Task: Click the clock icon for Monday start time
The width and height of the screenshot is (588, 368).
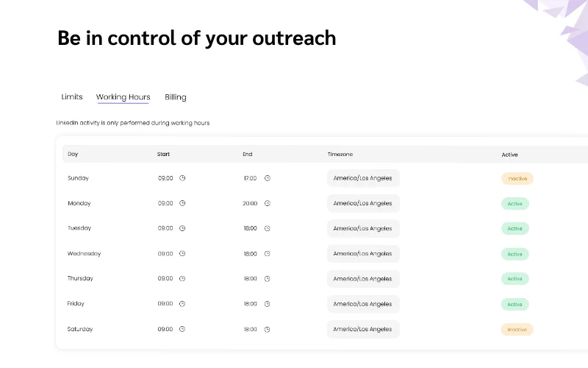Action: tap(182, 203)
